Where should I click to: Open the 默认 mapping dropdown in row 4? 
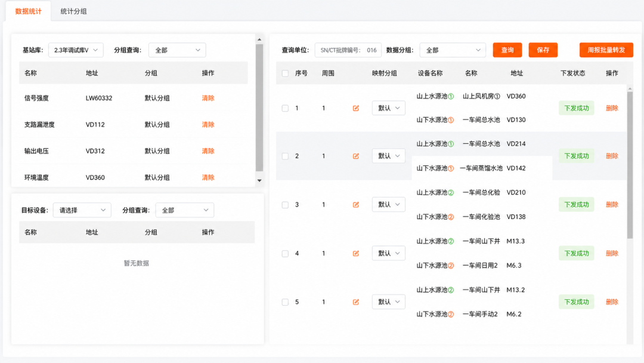click(x=389, y=253)
